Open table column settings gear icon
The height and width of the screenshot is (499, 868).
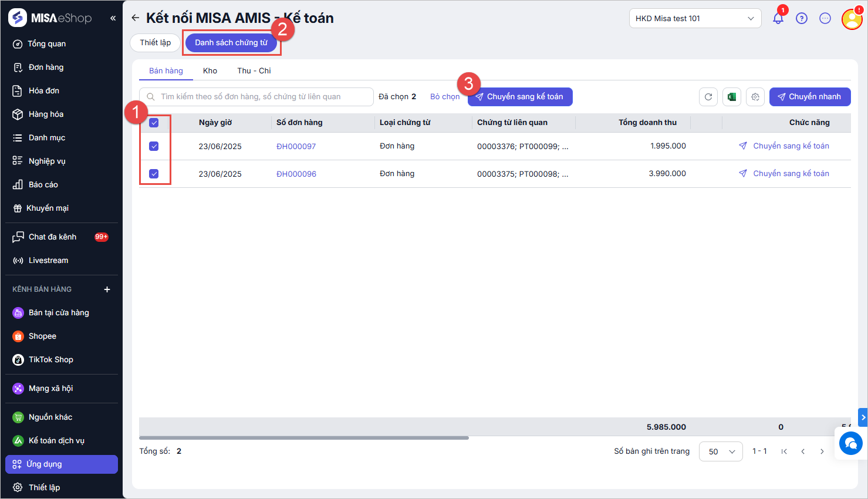pyautogui.click(x=755, y=97)
